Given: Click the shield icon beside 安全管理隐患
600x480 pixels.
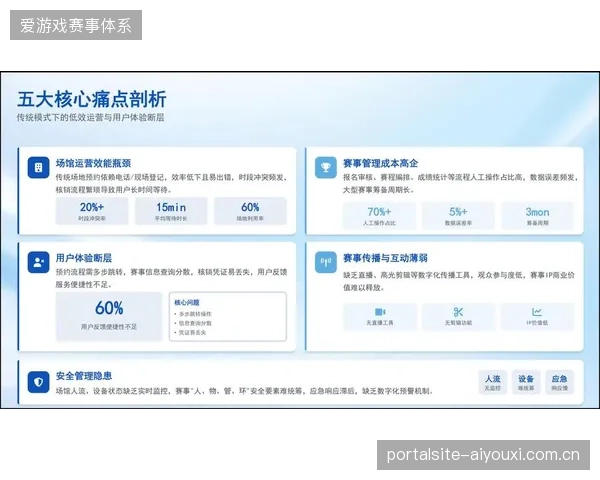Looking at the screenshot, I should pos(38,382).
